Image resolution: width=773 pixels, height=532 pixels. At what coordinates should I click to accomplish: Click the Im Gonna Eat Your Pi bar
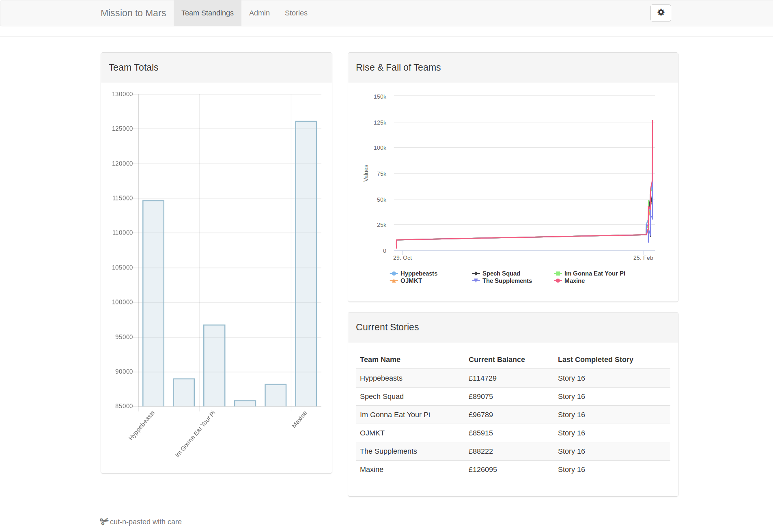coord(214,365)
